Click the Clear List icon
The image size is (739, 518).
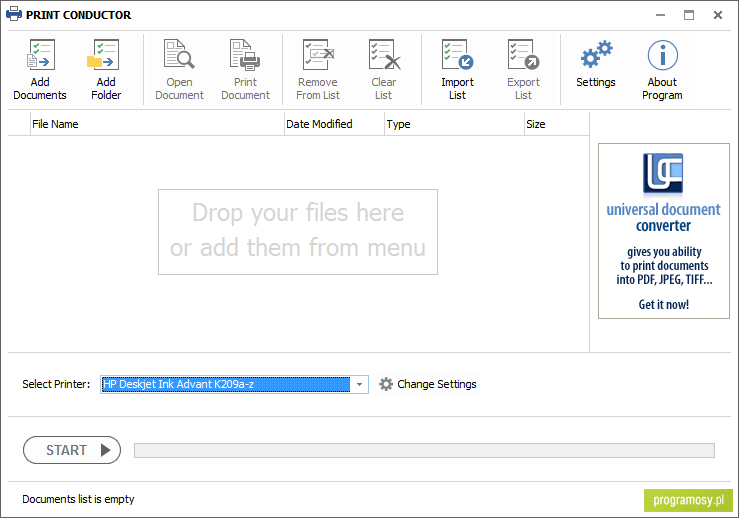tap(384, 55)
